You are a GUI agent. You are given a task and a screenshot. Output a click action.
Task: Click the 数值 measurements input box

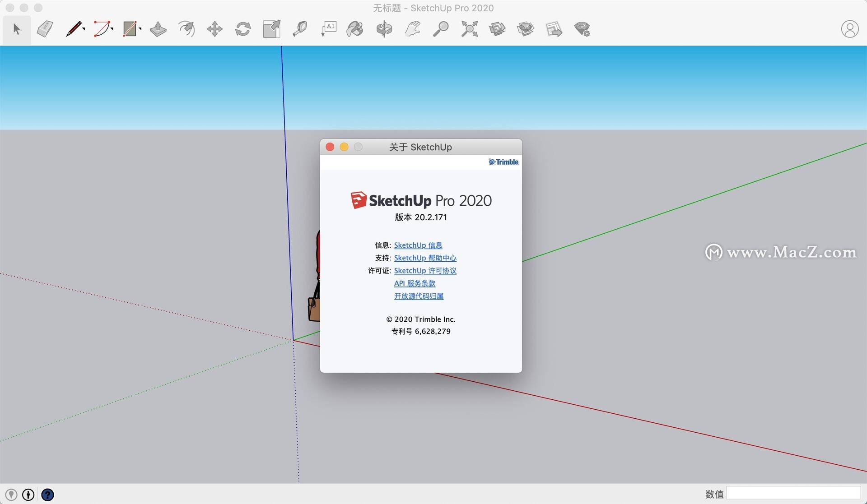[793, 494]
